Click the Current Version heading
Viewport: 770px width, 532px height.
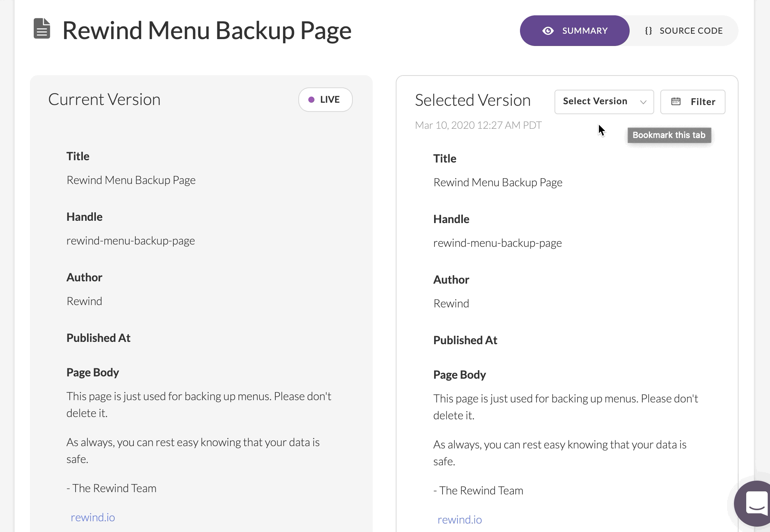(x=104, y=99)
